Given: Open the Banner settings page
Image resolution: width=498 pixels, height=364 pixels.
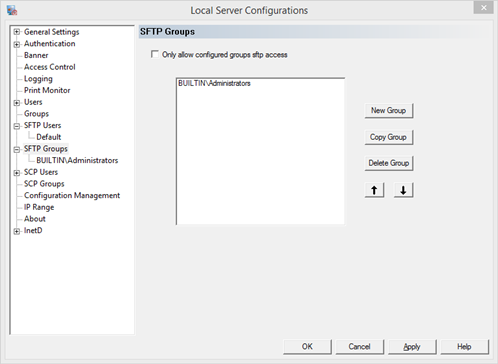Looking at the screenshot, I should (x=36, y=55).
